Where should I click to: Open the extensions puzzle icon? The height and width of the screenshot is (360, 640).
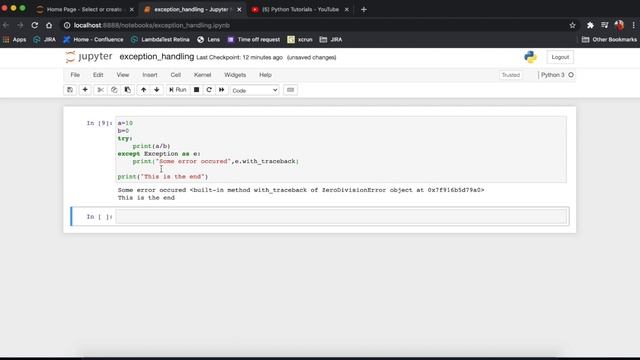pyautogui.click(x=590, y=25)
